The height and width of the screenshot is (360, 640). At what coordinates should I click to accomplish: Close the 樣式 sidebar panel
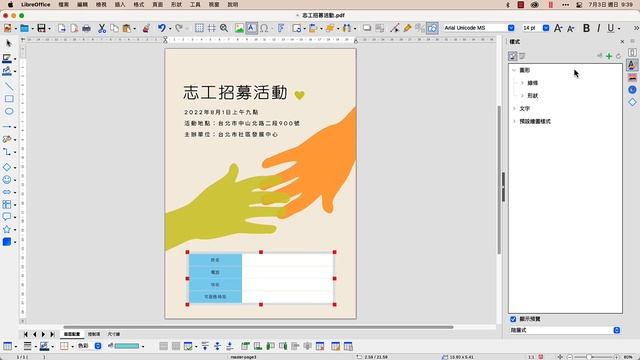click(x=622, y=42)
